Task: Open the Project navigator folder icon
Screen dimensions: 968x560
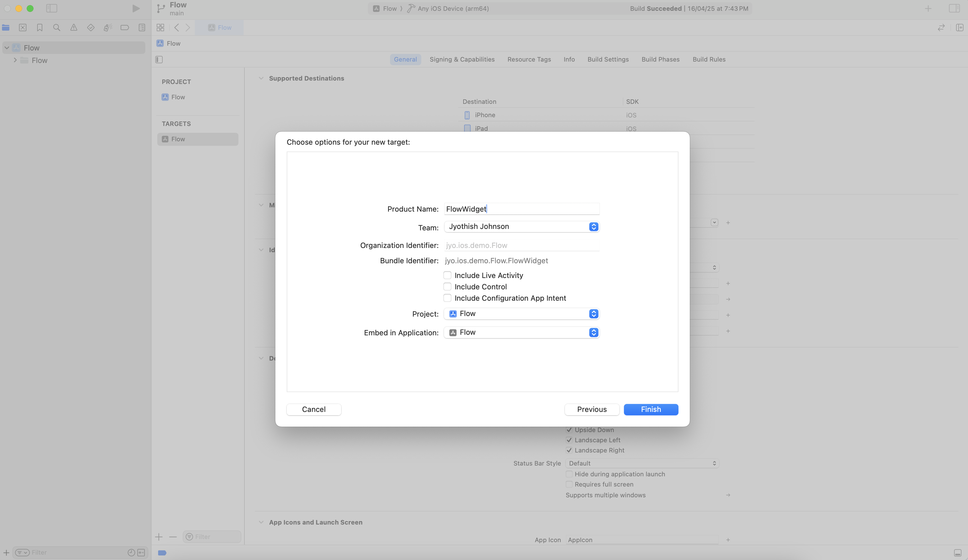Action: (6, 28)
